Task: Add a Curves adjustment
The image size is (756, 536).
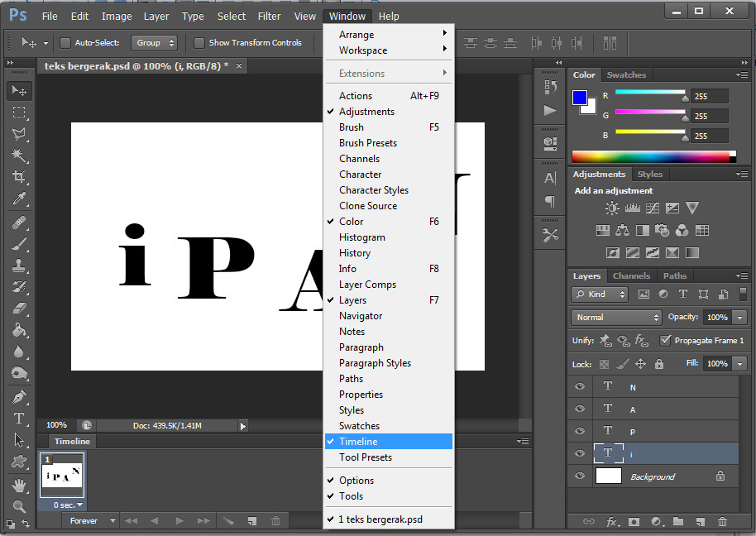Action: tap(653, 208)
